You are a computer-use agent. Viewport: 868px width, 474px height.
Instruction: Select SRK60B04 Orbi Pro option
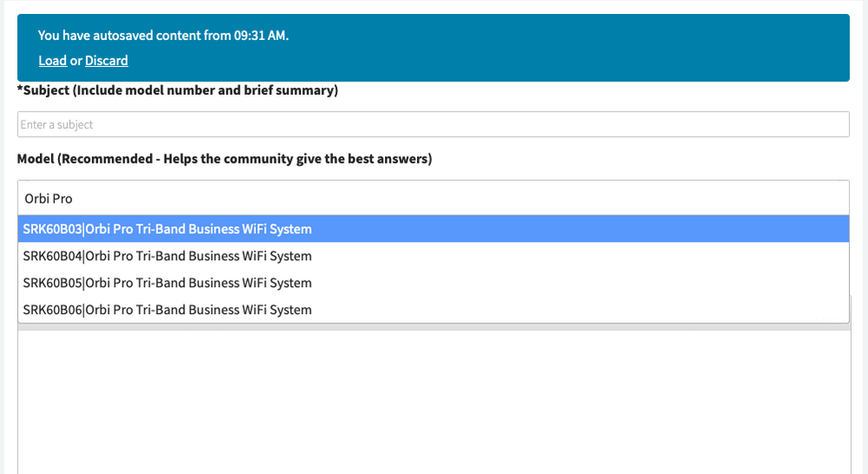click(x=434, y=256)
